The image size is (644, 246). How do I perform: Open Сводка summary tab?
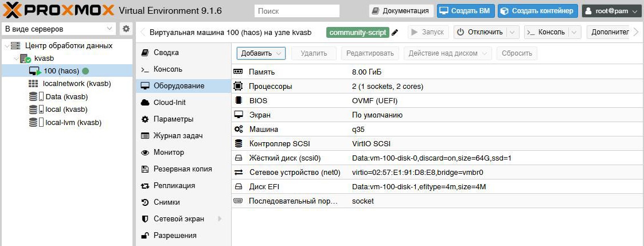point(183,53)
